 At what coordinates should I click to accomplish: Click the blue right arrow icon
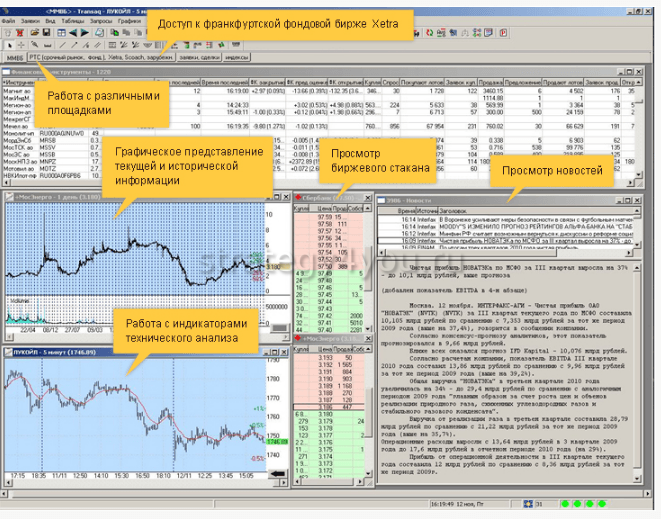(84, 31)
